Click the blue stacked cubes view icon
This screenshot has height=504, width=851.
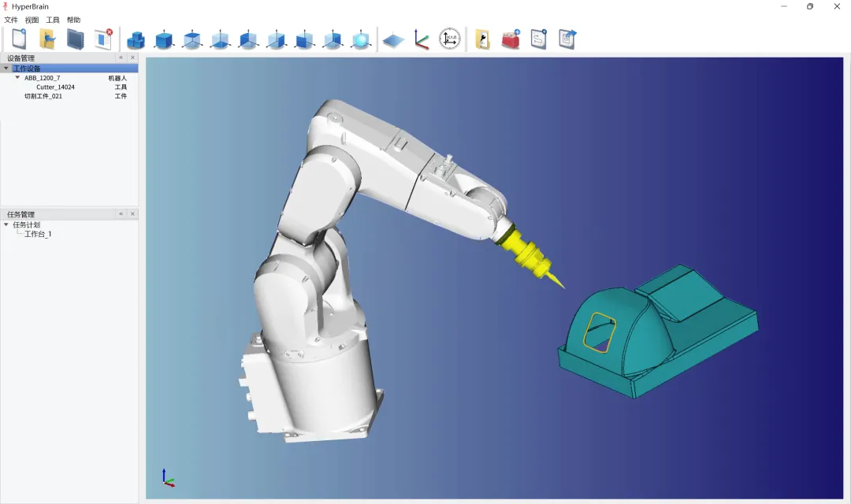tap(136, 39)
